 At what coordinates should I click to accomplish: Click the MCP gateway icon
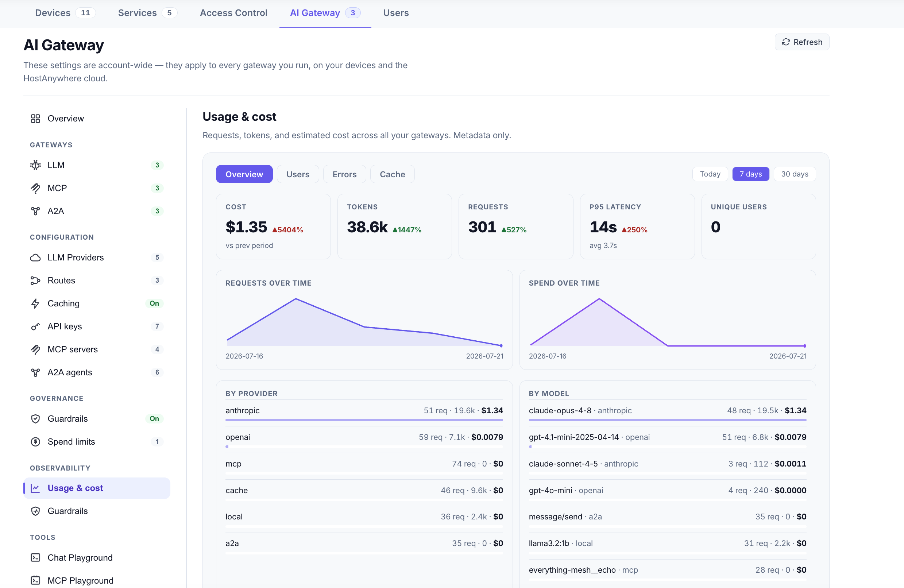tap(35, 188)
